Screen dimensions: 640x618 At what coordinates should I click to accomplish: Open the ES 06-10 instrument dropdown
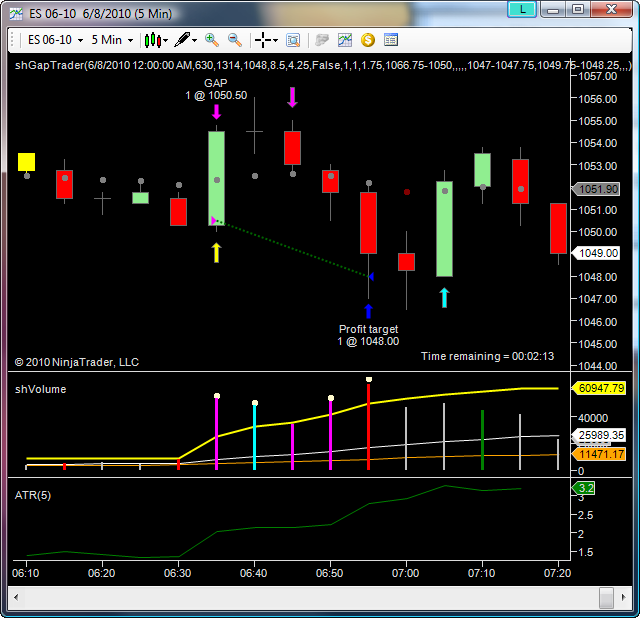coord(55,40)
